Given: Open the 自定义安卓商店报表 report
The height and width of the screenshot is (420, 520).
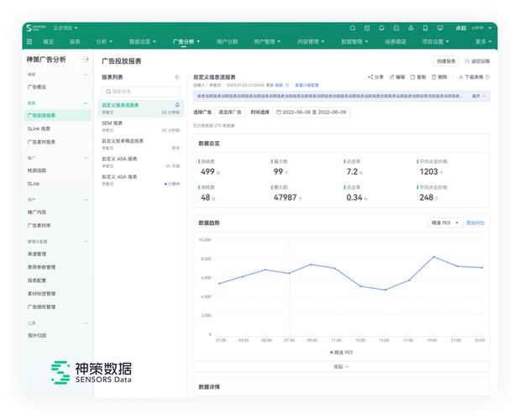Looking at the screenshot, I should click(141, 144).
